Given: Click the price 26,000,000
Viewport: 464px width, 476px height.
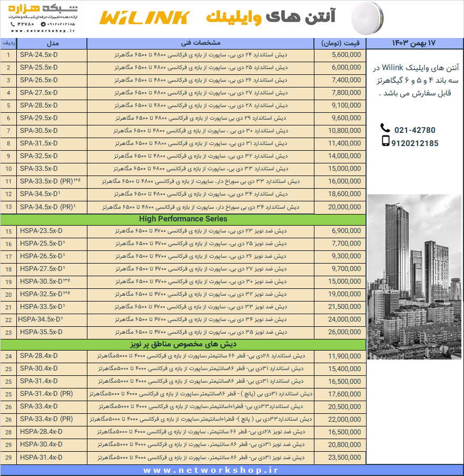Looking at the screenshot, I should coord(344,332).
